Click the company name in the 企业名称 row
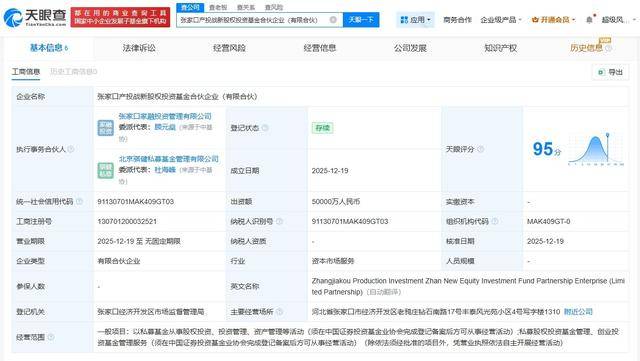 (x=177, y=97)
